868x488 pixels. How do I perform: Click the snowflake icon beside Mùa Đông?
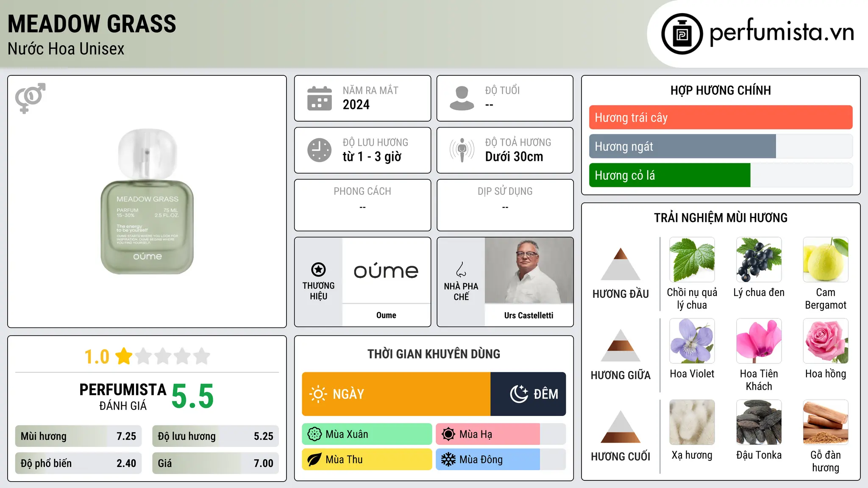pos(448,460)
